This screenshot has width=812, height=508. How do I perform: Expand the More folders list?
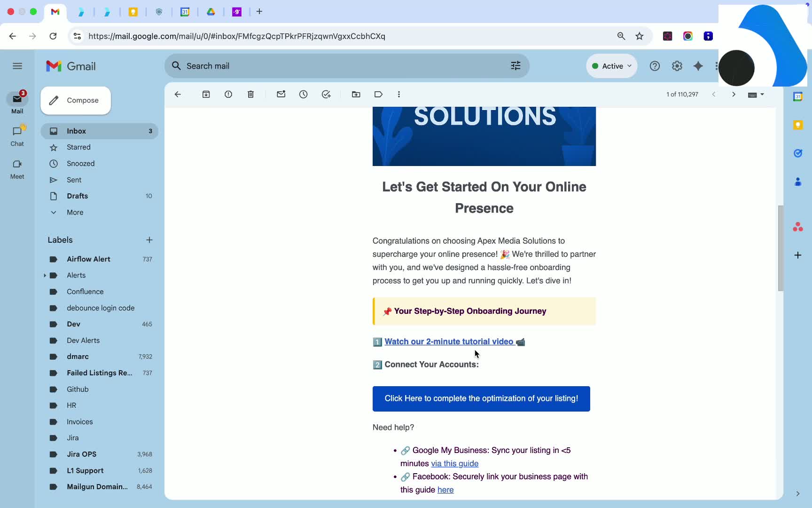[x=75, y=212]
